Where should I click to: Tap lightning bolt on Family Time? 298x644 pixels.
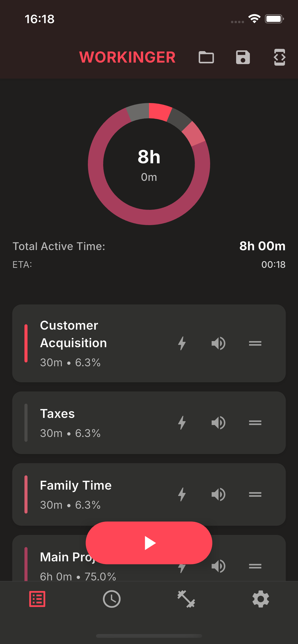pos(182,494)
